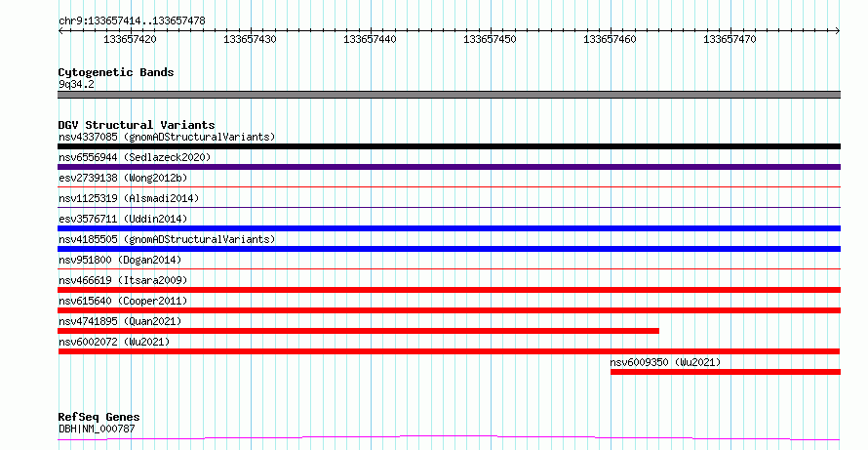Viewport: 868px width, 450px height.
Task: Open variant nsv4741895 (Quan2021) label
Action: coord(120,321)
